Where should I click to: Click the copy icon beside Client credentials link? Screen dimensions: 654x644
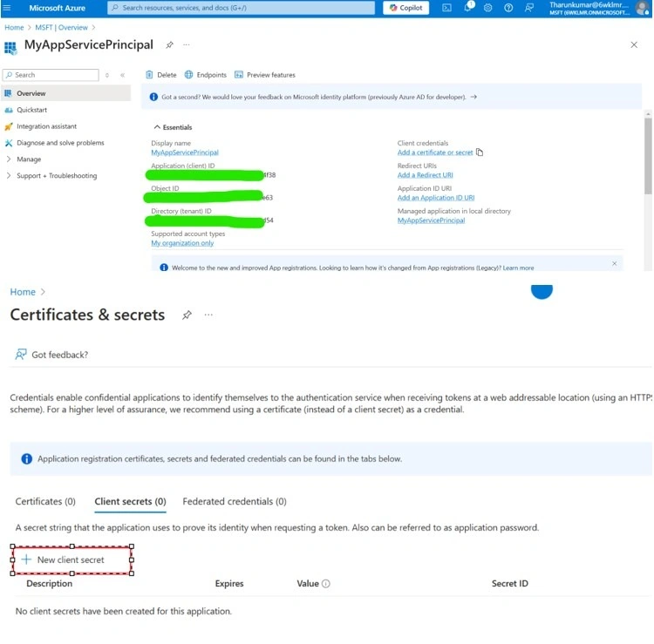coord(480,153)
